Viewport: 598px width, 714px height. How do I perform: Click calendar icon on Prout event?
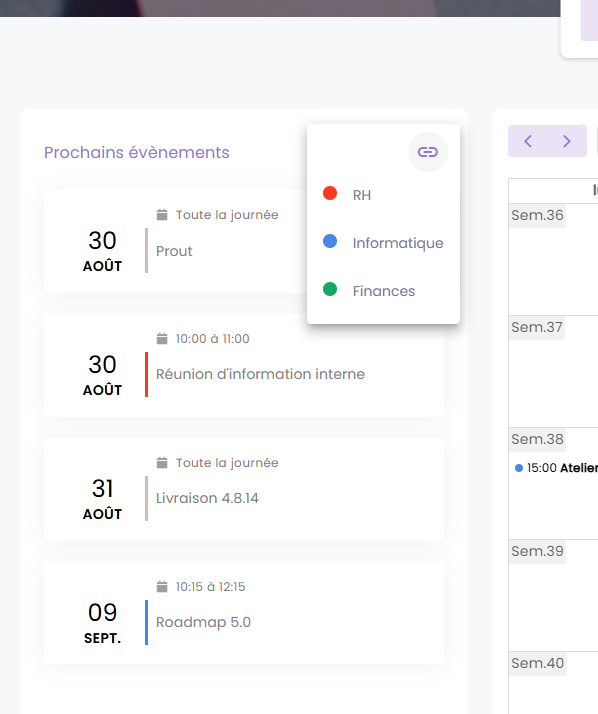(162, 214)
